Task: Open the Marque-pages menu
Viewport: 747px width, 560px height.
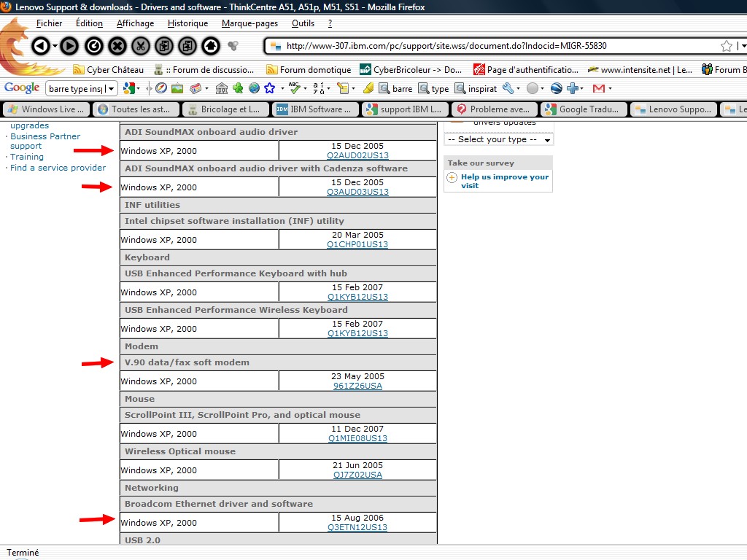Action: tap(249, 23)
